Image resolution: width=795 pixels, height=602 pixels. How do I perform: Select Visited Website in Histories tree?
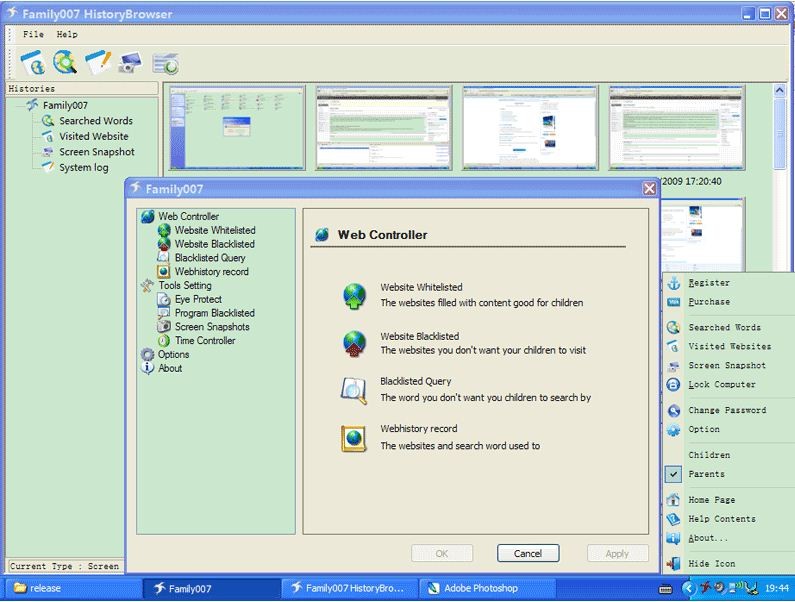click(x=93, y=136)
